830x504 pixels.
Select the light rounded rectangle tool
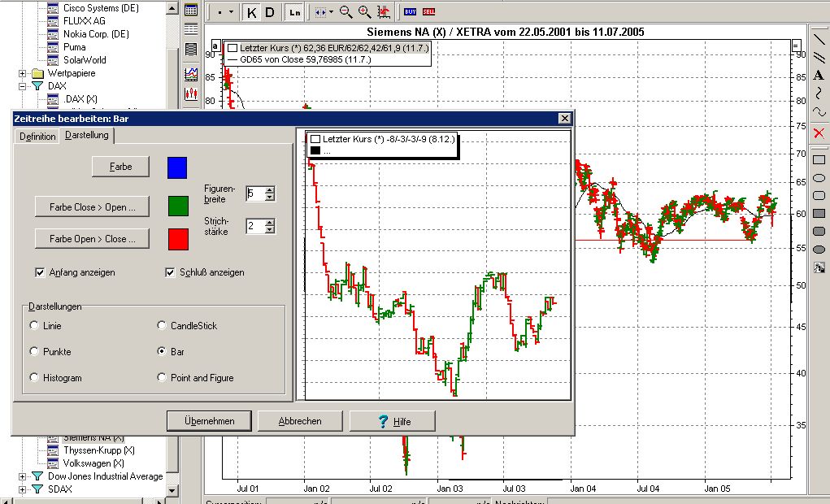pos(819,196)
